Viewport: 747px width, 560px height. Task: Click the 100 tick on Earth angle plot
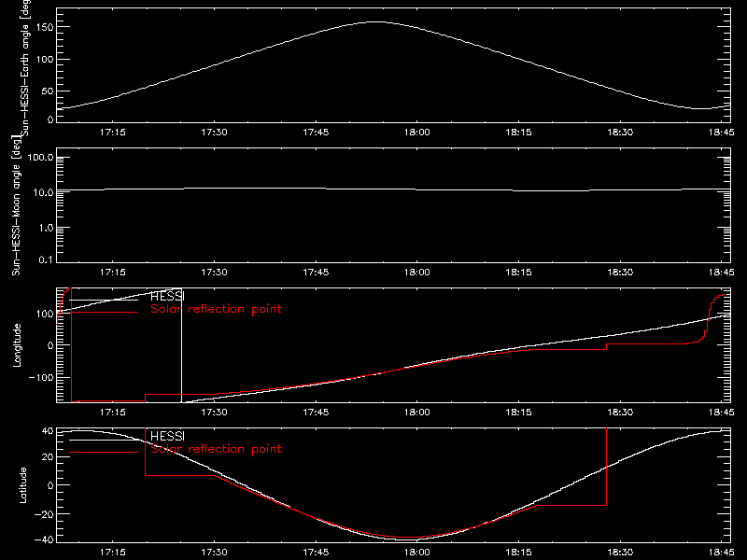[x=44, y=59]
